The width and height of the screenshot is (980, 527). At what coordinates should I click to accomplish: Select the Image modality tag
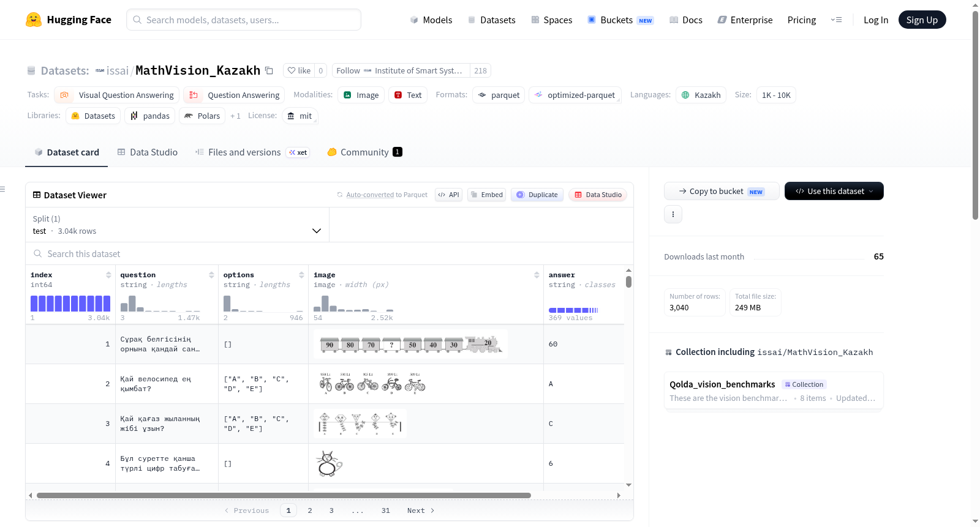click(x=361, y=95)
